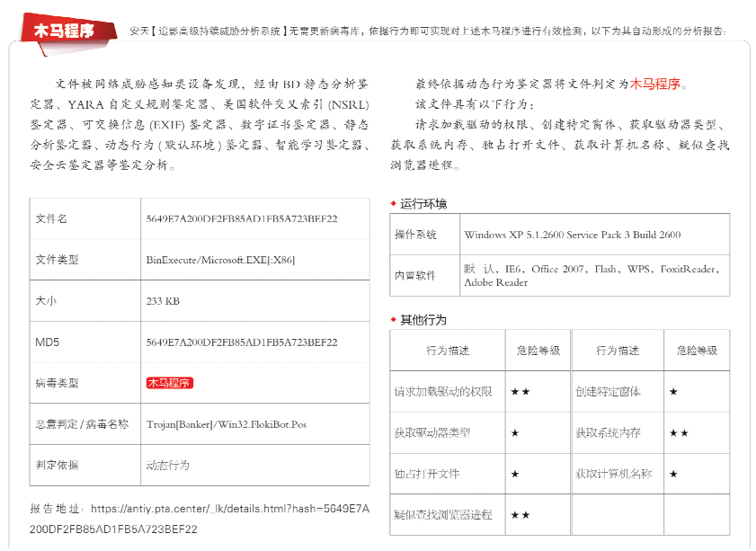
Task: Click the star rating beside 获取计算机名称
Action: [x=673, y=474]
